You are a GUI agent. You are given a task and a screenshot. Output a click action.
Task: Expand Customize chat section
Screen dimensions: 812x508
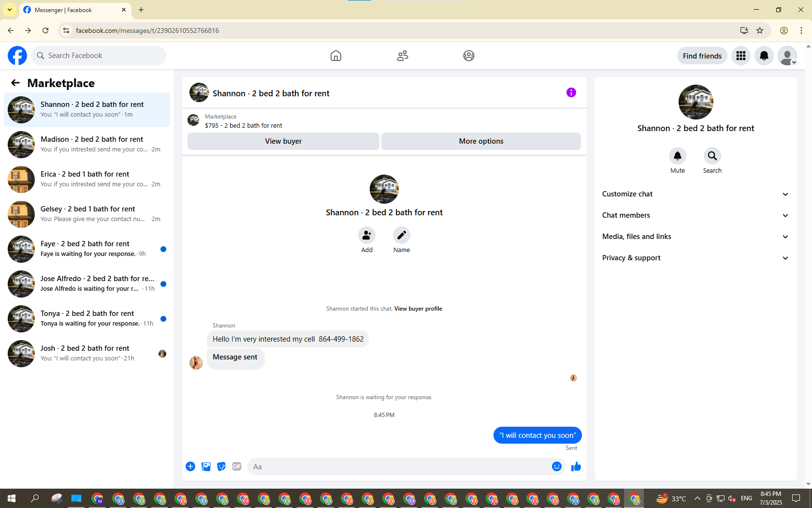(696, 194)
